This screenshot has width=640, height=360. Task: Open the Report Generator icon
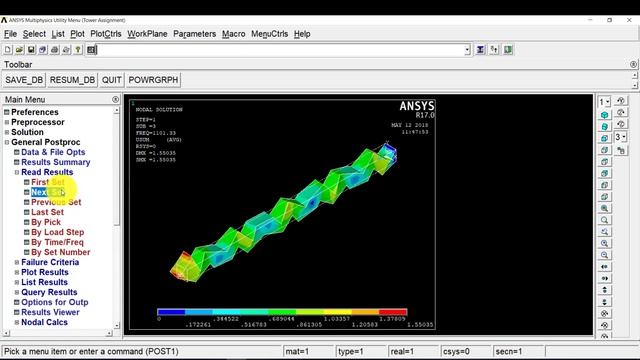coord(66,50)
